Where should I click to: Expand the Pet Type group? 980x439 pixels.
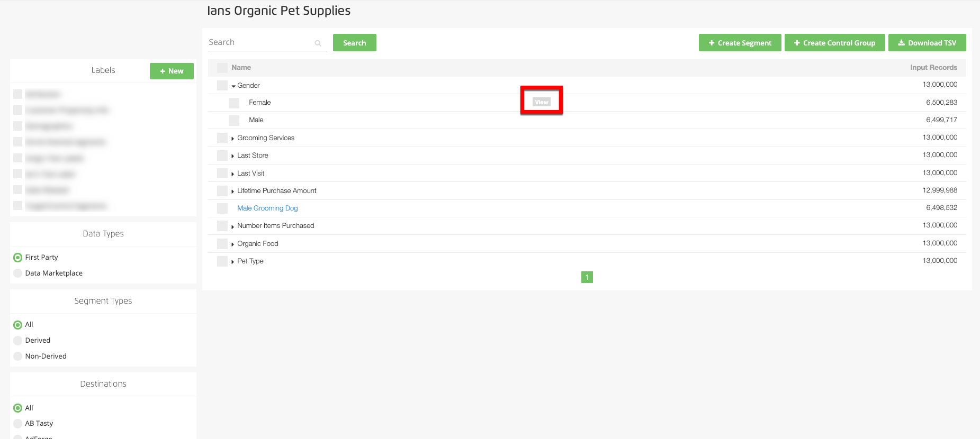click(x=233, y=261)
